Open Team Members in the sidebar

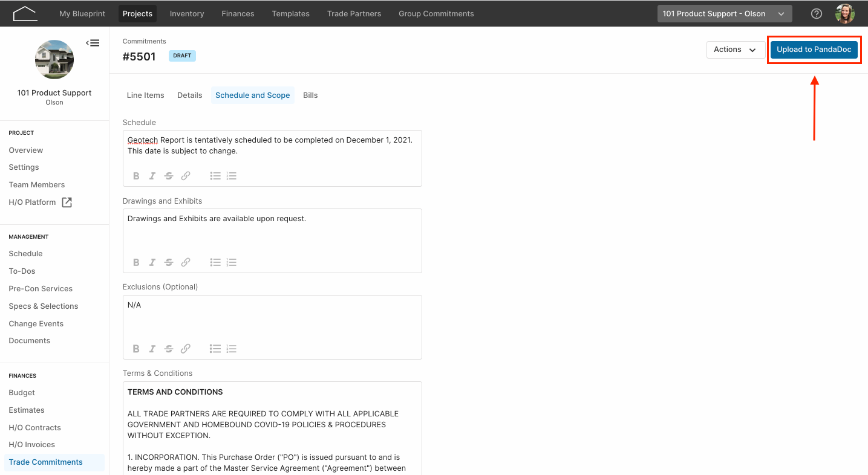[x=37, y=185]
